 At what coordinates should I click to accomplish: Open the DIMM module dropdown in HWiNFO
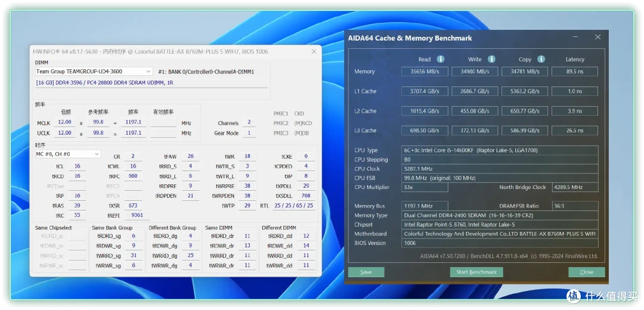click(94, 72)
